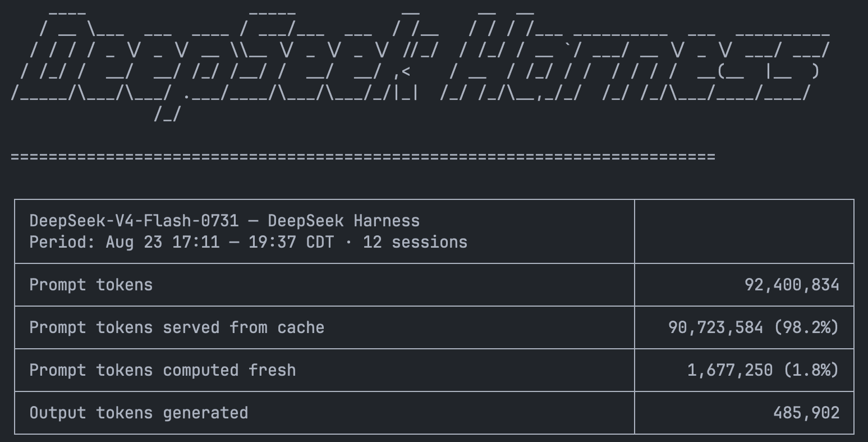Click the 485,902 output tokens value
Image resolution: width=868 pixels, height=442 pixels.
tap(806, 413)
